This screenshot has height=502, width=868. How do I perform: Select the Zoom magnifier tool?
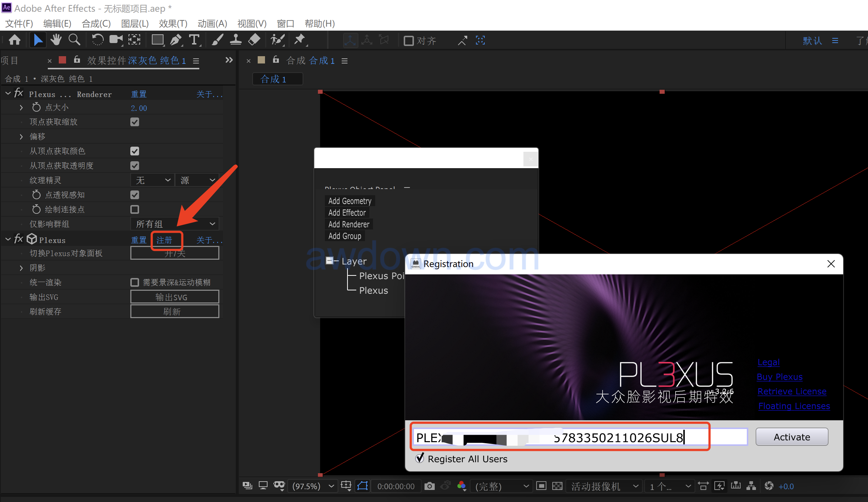[x=74, y=40]
